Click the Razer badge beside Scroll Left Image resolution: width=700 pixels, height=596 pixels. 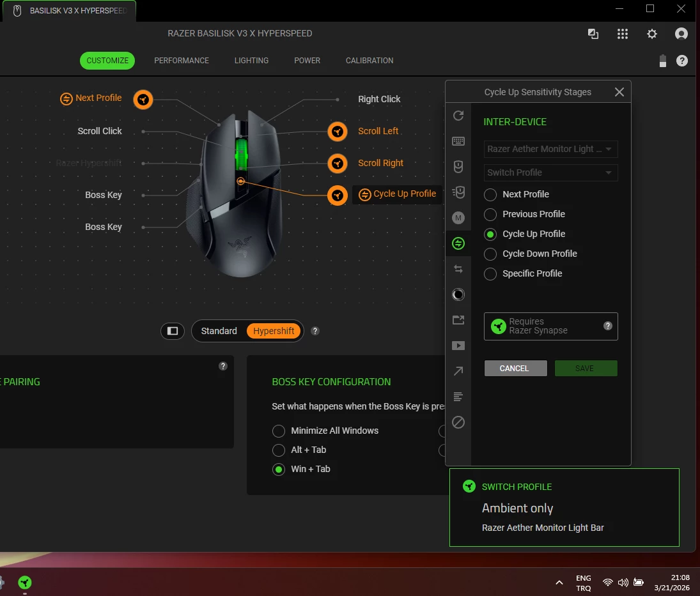coord(338,132)
